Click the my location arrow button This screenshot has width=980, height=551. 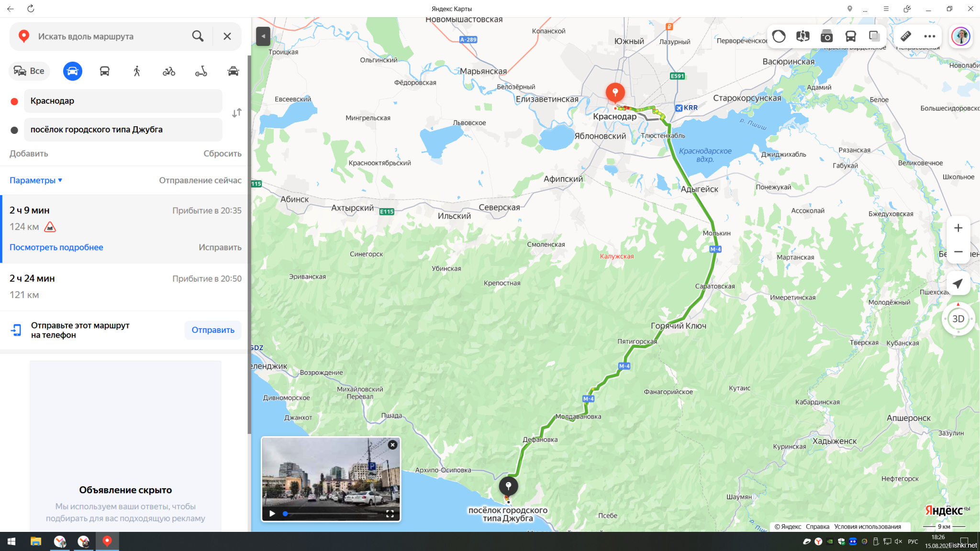[958, 284]
